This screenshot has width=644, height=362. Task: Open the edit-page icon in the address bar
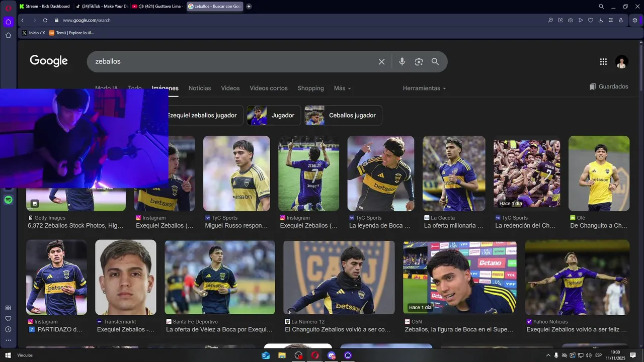(x=560, y=20)
